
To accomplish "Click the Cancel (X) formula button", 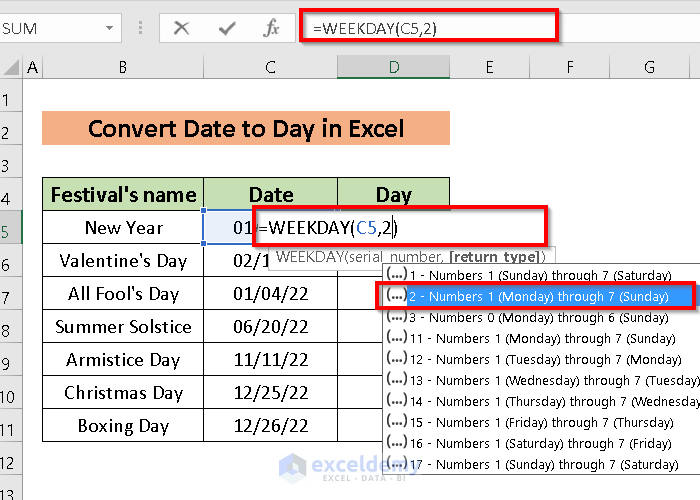I will [x=181, y=28].
